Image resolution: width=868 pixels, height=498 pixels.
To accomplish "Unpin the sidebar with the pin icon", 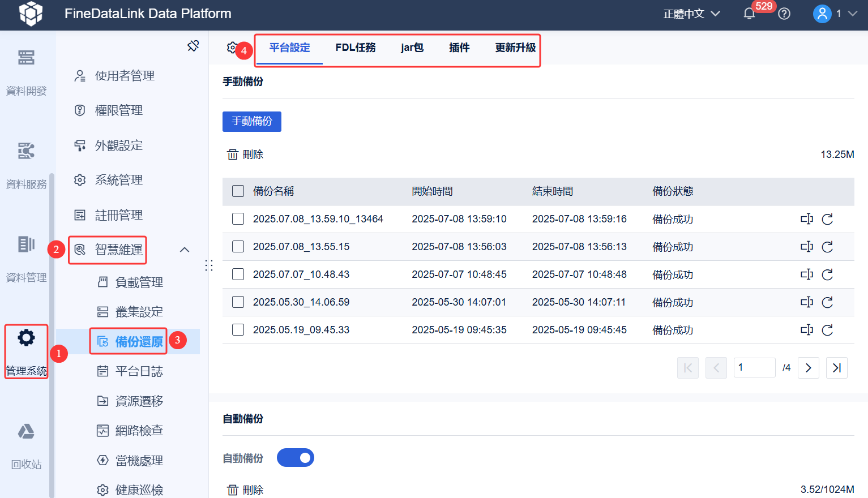I will 193,46.
